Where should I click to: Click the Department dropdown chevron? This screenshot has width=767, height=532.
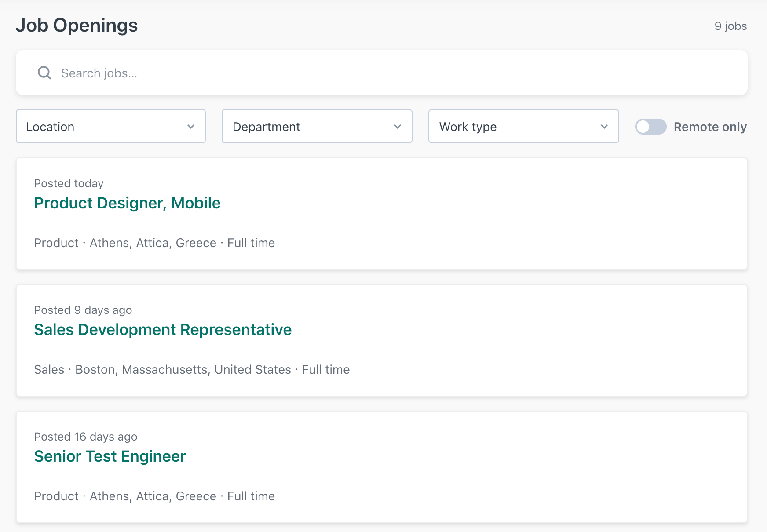(x=398, y=127)
